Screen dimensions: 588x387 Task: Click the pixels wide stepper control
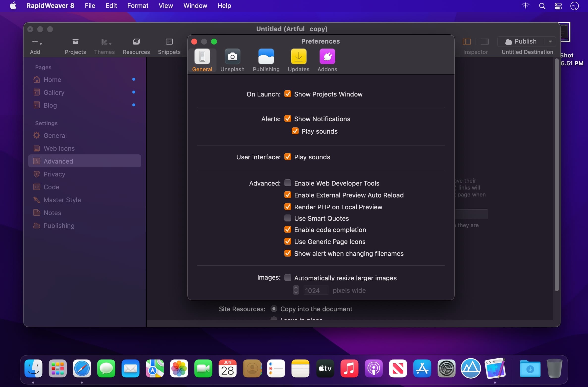coord(296,290)
